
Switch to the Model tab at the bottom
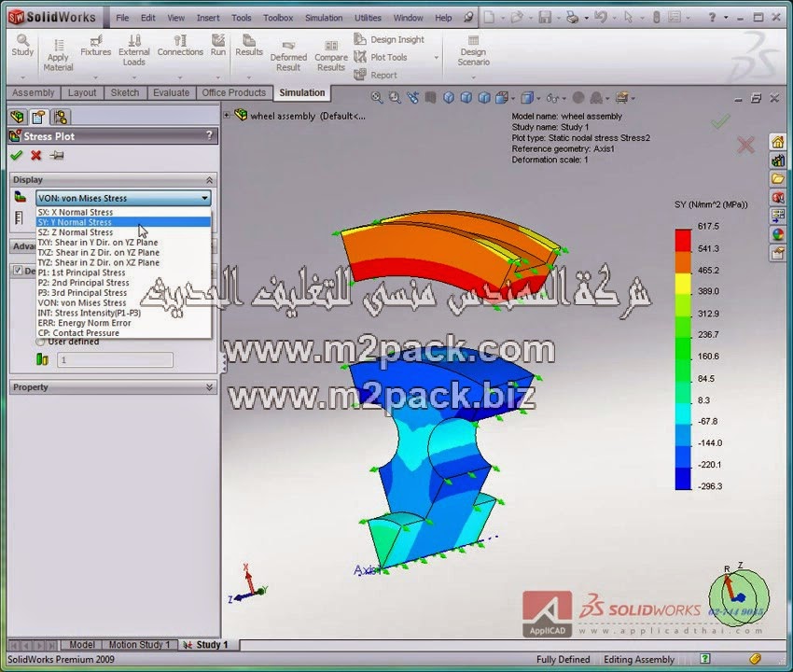(81, 645)
